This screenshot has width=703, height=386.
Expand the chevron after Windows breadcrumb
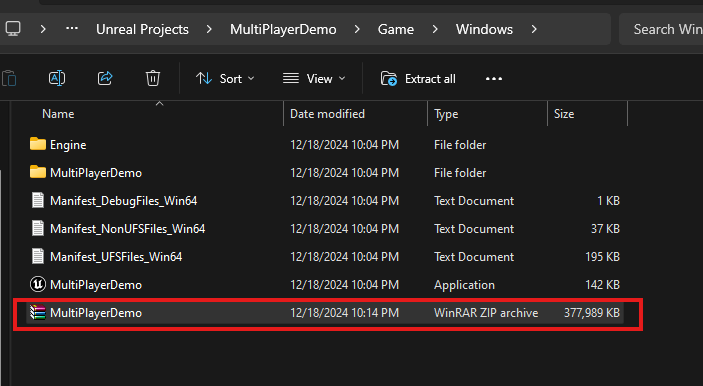pos(534,29)
